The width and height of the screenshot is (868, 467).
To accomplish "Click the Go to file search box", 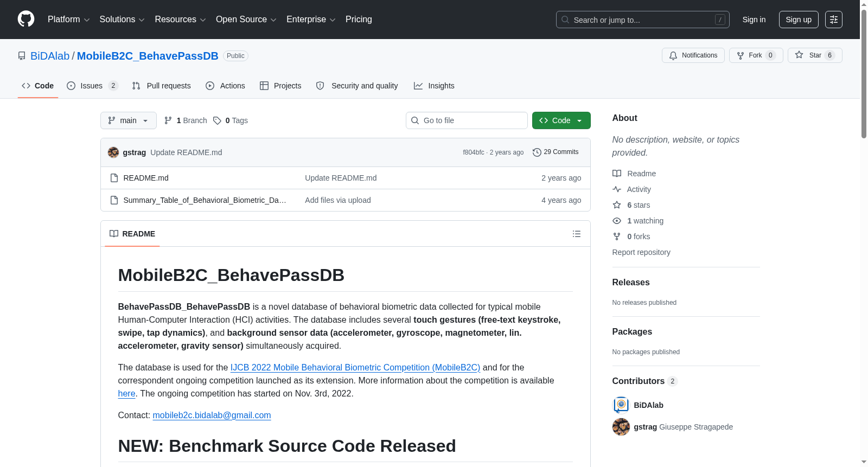I will (467, 120).
